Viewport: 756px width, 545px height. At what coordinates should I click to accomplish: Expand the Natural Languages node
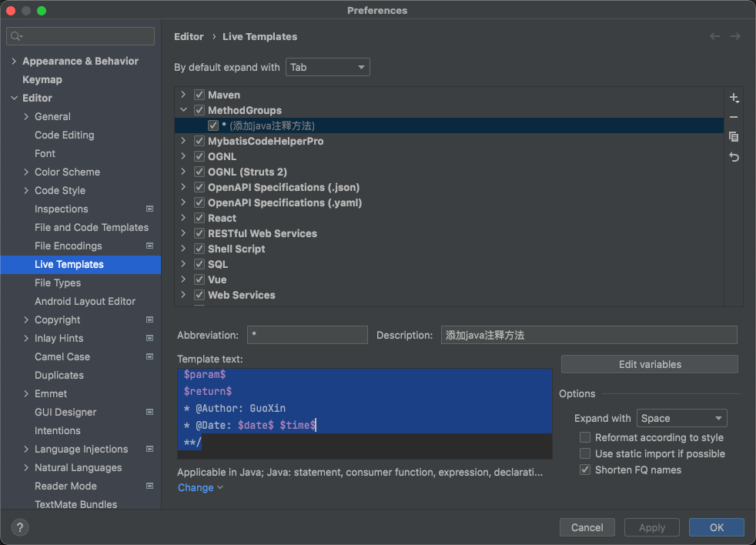click(26, 468)
